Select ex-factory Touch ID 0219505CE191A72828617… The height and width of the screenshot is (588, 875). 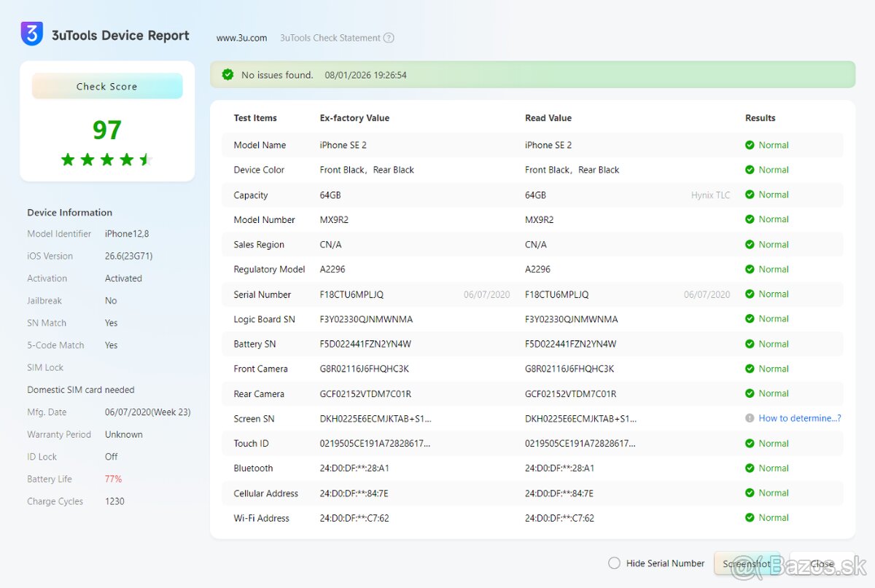pyautogui.click(x=375, y=444)
